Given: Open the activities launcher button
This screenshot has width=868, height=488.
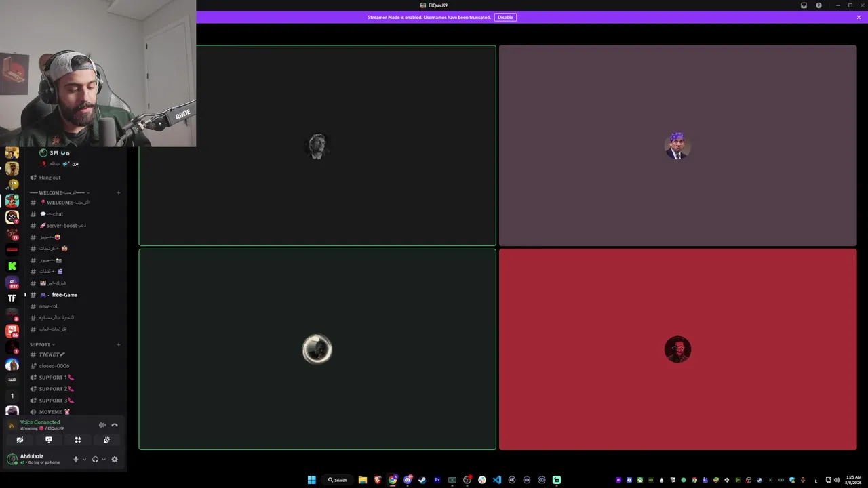Looking at the screenshot, I should click(78, 440).
